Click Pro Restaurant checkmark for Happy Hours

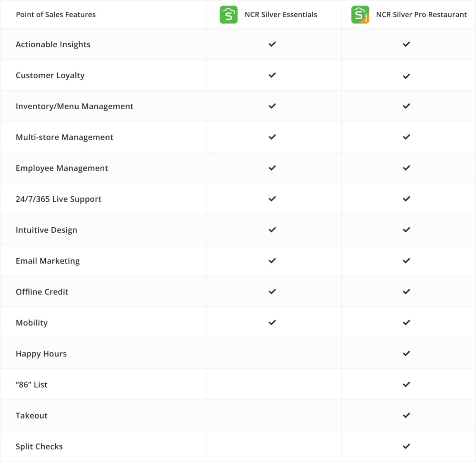407,353
